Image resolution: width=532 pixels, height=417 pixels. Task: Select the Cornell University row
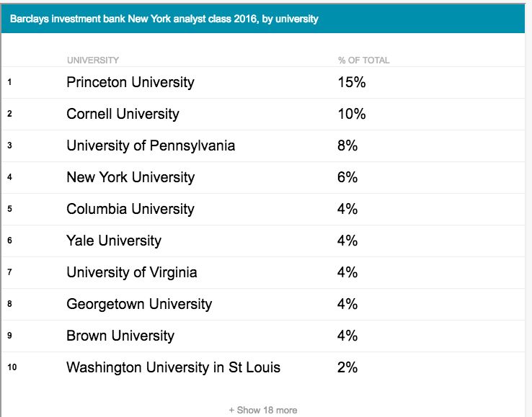(263, 115)
